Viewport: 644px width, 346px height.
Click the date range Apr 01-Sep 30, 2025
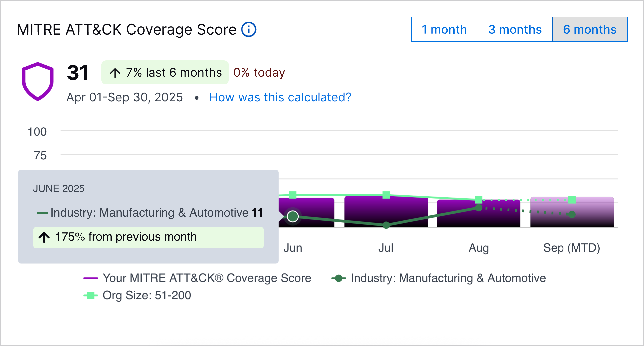tap(125, 97)
